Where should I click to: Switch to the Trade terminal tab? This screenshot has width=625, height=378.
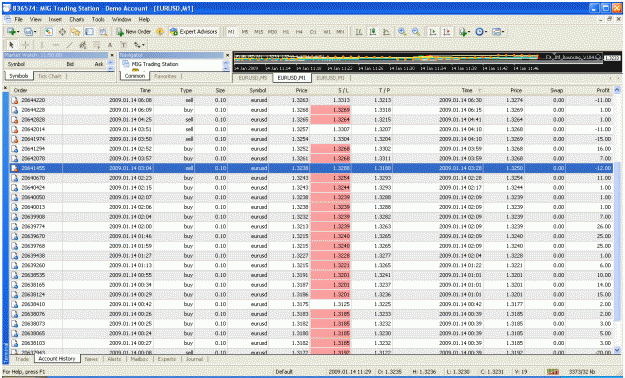(22, 359)
